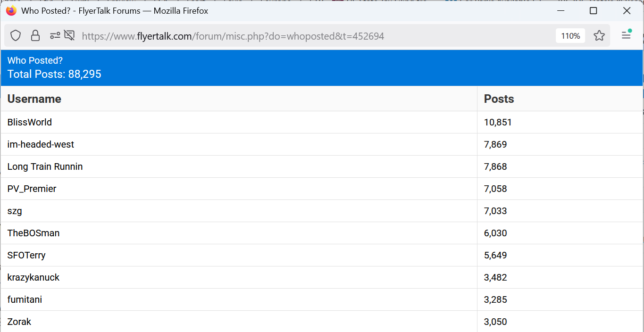644x332 pixels.
Task: Select the im-headed-west username
Action: pyautogui.click(x=41, y=144)
